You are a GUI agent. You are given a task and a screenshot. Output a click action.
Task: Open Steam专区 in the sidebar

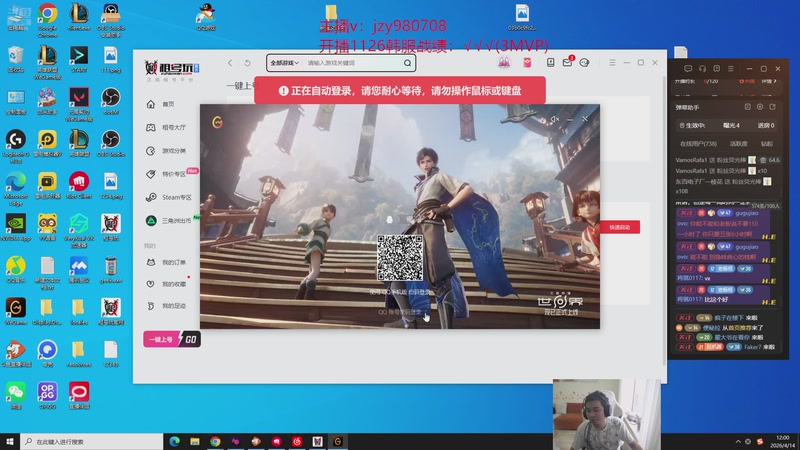point(169,197)
